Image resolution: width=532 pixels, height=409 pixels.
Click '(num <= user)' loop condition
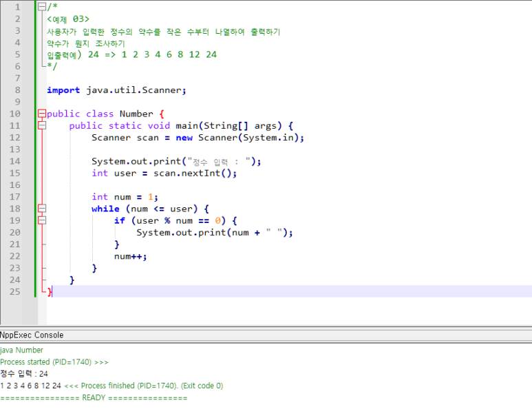162,209
